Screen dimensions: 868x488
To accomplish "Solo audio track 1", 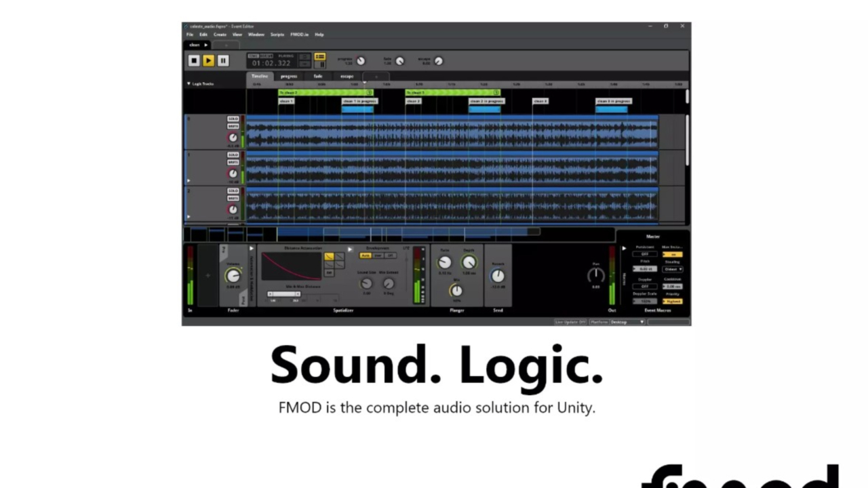I will 233,155.
